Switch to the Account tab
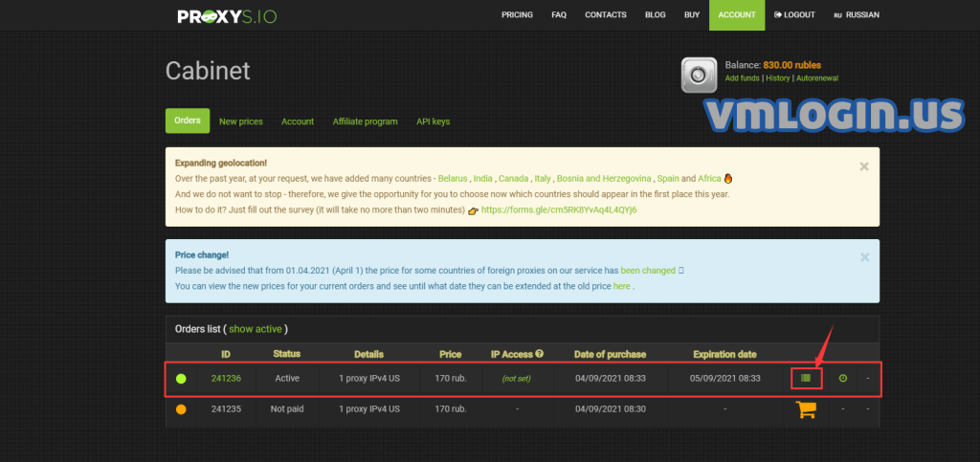Viewport: 980px width, 462px height. tap(298, 121)
